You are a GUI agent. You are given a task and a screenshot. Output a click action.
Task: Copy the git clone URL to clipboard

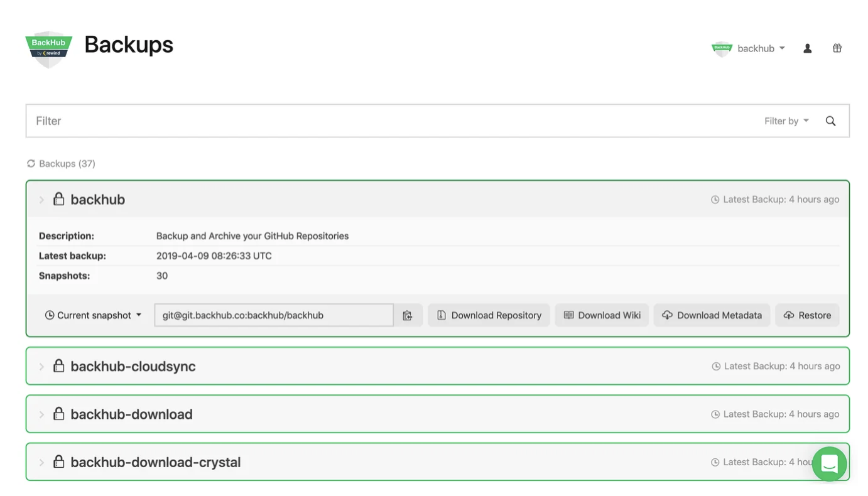click(409, 315)
